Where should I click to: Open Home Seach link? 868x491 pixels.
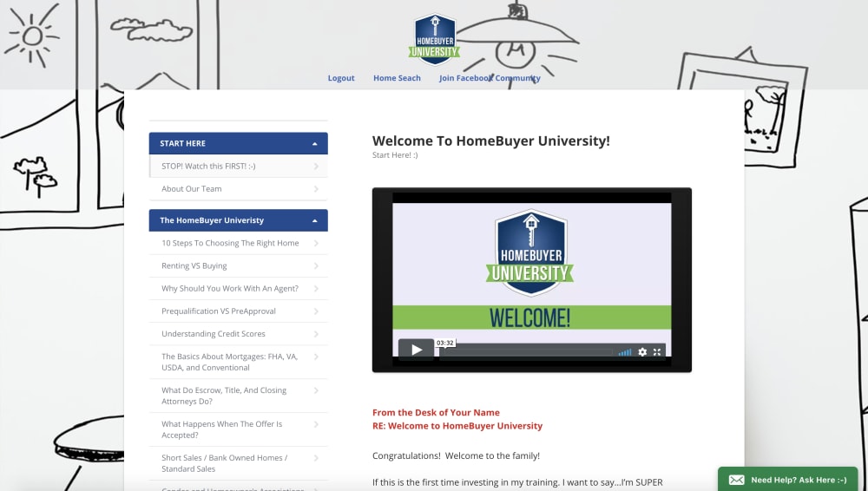tap(397, 78)
